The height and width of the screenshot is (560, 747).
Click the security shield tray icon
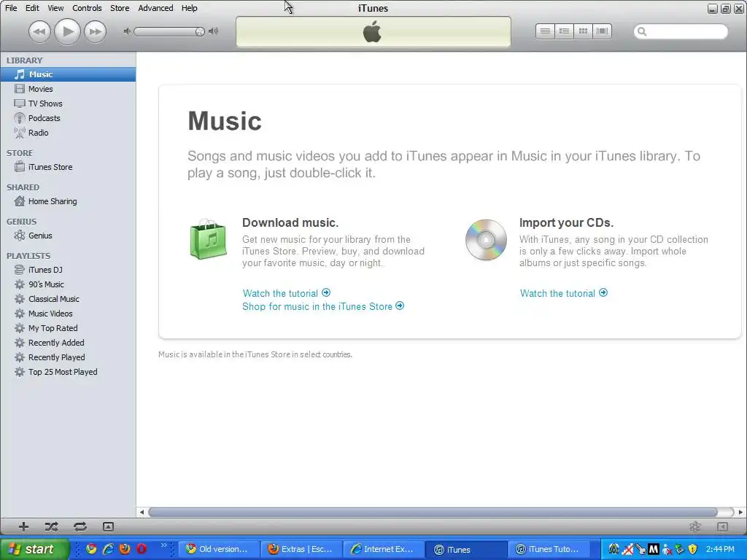pyautogui.click(x=692, y=549)
